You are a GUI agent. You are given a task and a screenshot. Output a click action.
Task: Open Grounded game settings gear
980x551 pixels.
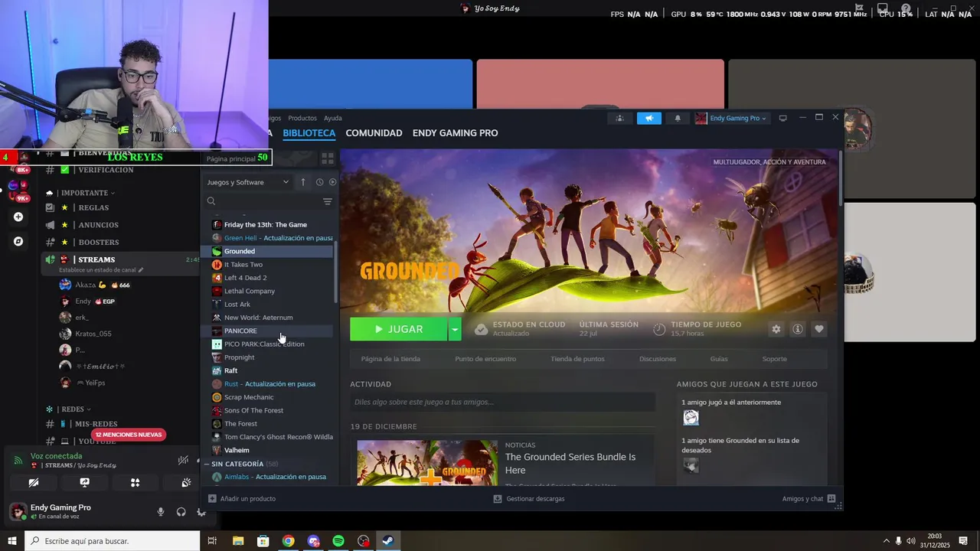pyautogui.click(x=776, y=329)
